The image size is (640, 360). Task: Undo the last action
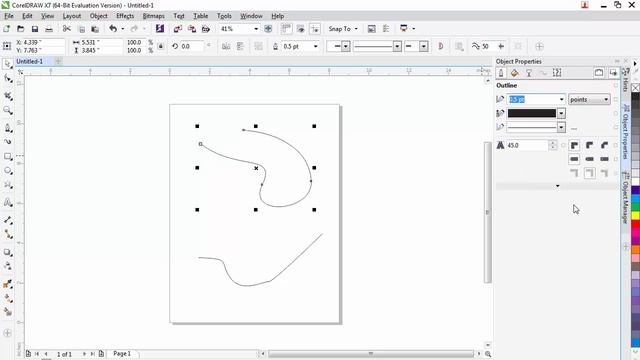[113, 29]
